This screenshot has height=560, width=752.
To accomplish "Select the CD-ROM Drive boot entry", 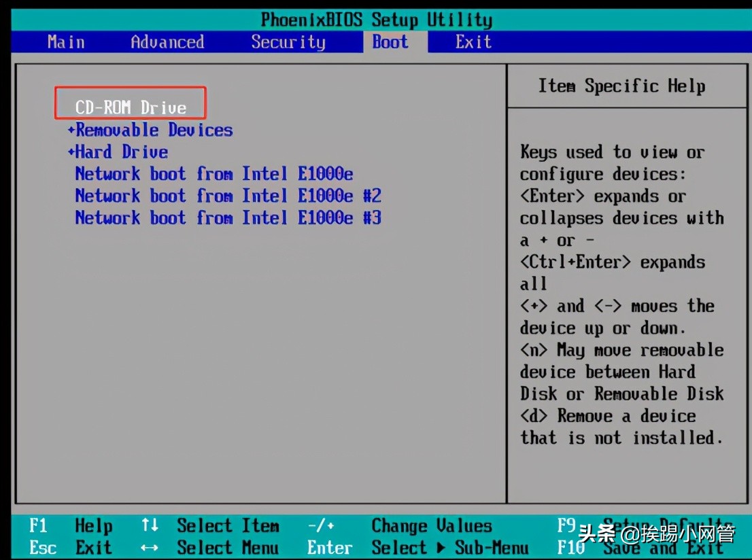I will [129, 107].
